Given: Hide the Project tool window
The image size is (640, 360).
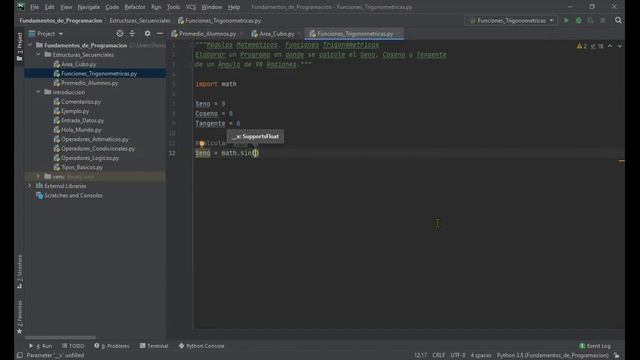Looking at the screenshot, I should (x=160, y=33).
